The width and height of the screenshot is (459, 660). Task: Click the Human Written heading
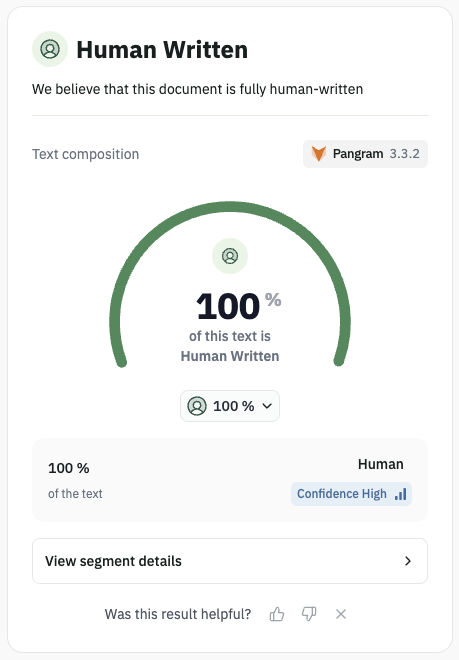(x=162, y=50)
